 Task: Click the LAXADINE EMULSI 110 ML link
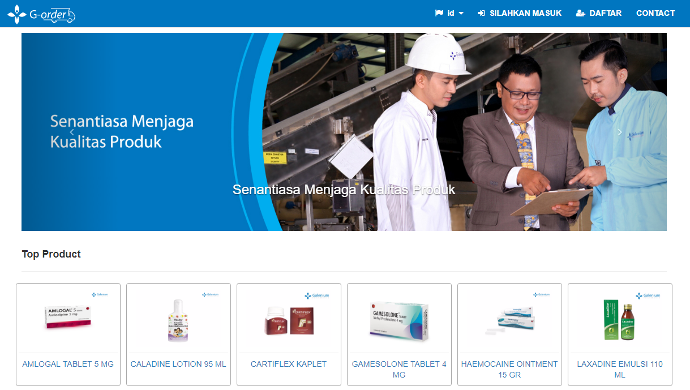620,369
